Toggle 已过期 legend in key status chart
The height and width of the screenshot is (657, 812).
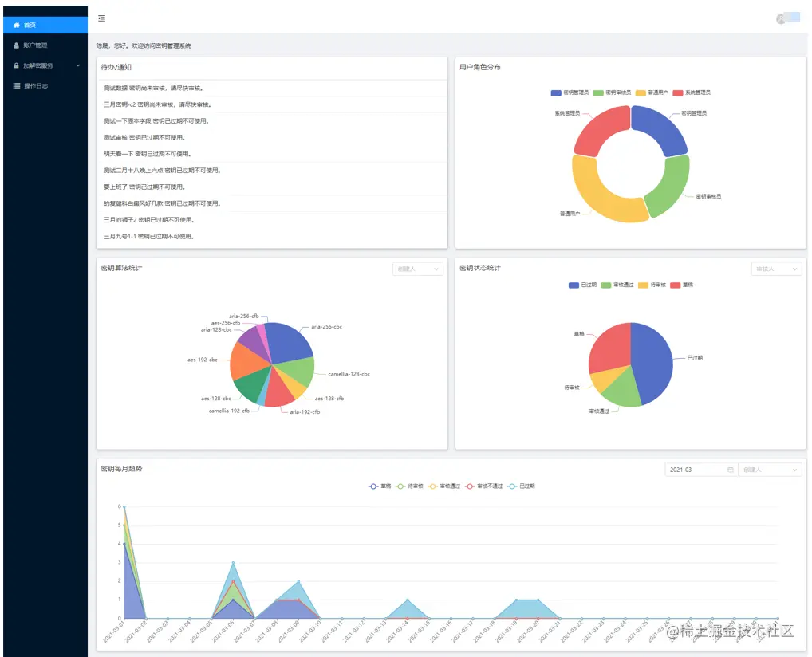582,285
